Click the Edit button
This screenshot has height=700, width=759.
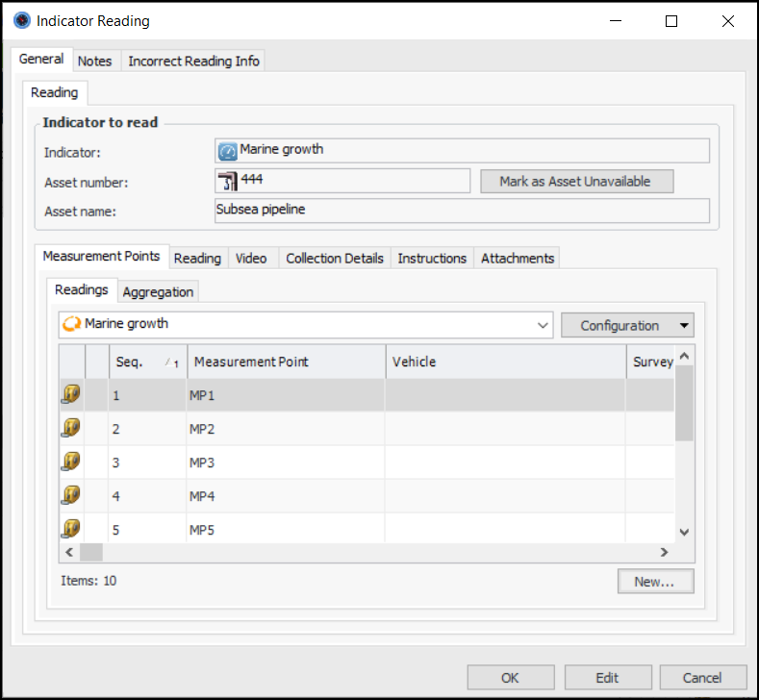607,677
